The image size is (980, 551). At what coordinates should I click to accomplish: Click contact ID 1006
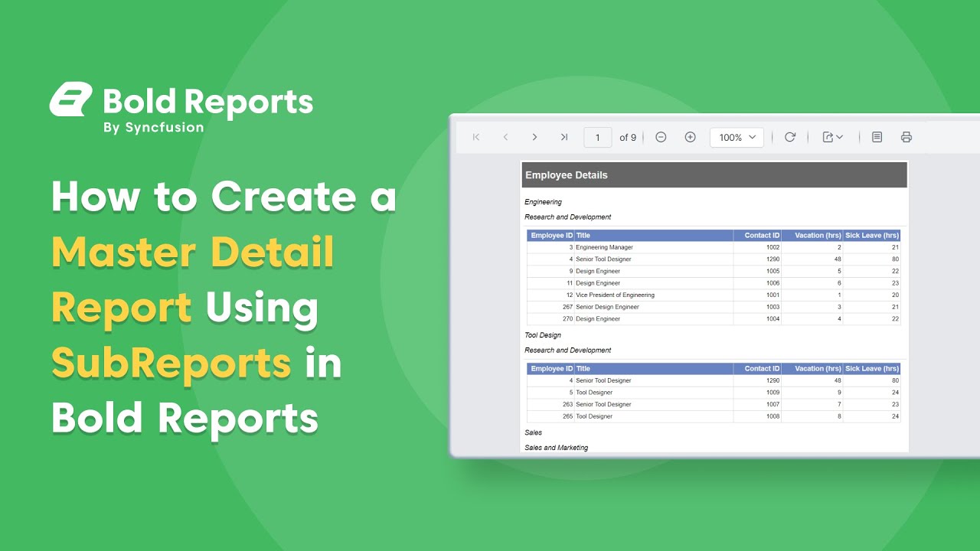click(773, 283)
